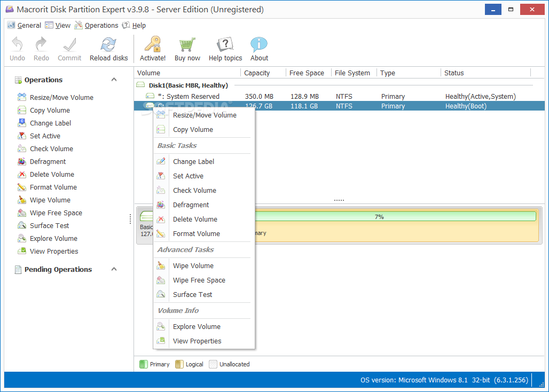Image resolution: width=549 pixels, height=392 pixels.
Task: Open Buy now shopping cart icon
Action: (x=187, y=45)
